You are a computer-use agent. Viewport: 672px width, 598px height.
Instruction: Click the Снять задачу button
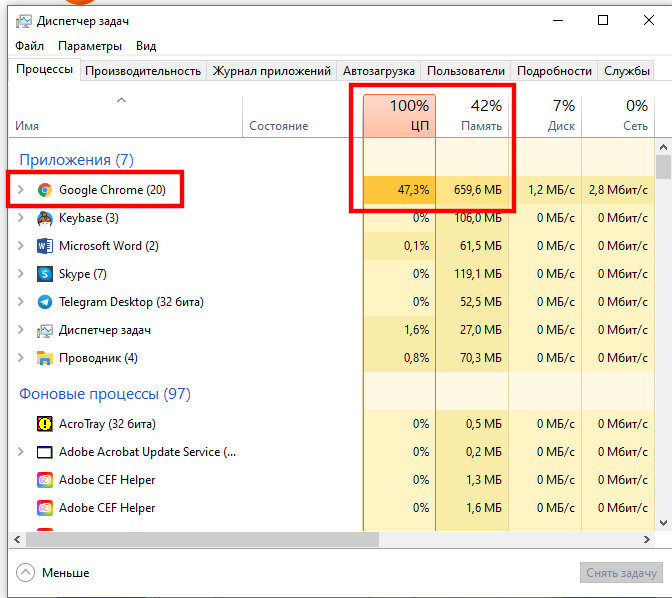click(621, 573)
